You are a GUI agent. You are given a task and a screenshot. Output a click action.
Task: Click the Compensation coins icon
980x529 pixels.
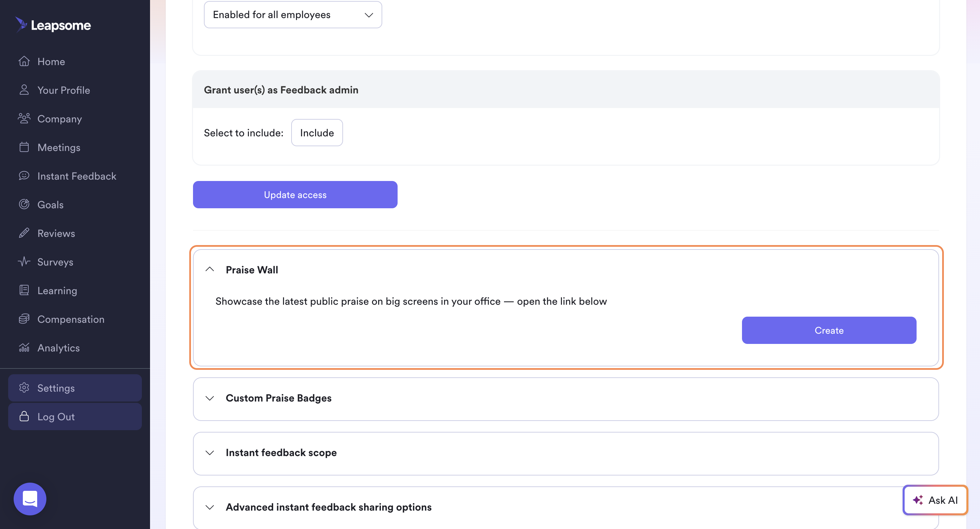[x=24, y=319]
